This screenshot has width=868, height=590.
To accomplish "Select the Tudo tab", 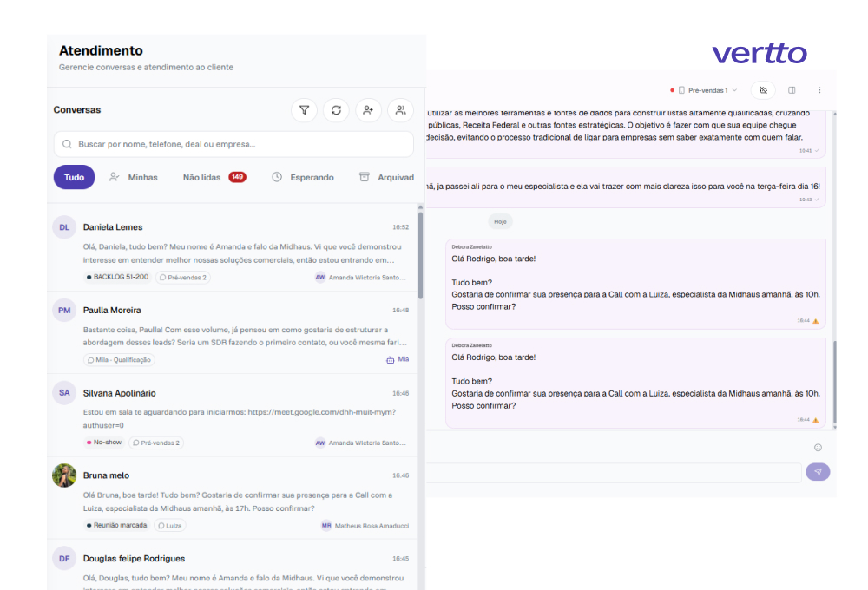I will pyautogui.click(x=74, y=177).
